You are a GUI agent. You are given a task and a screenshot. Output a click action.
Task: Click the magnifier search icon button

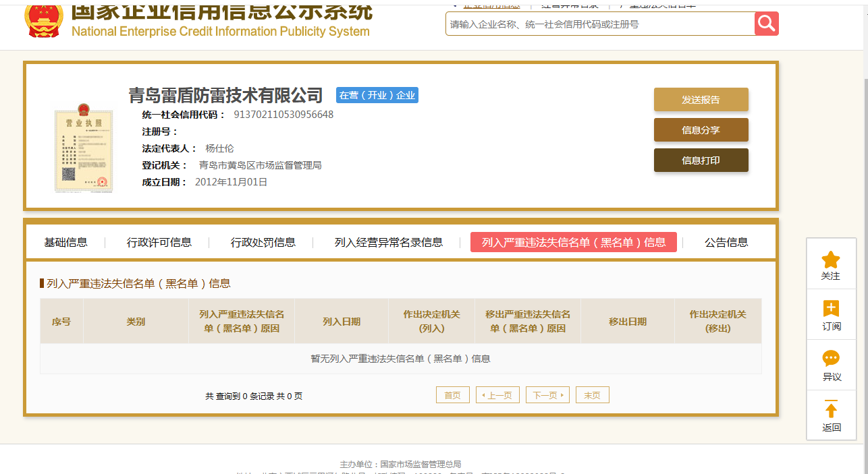click(x=766, y=24)
